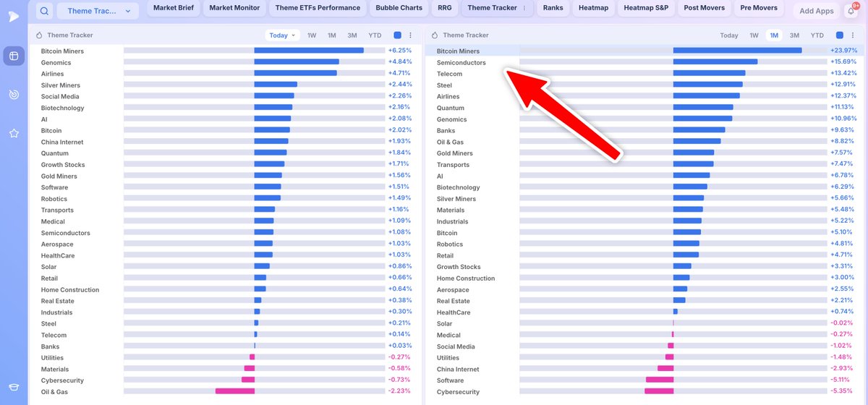Select Banks row in right panel

click(x=644, y=131)
